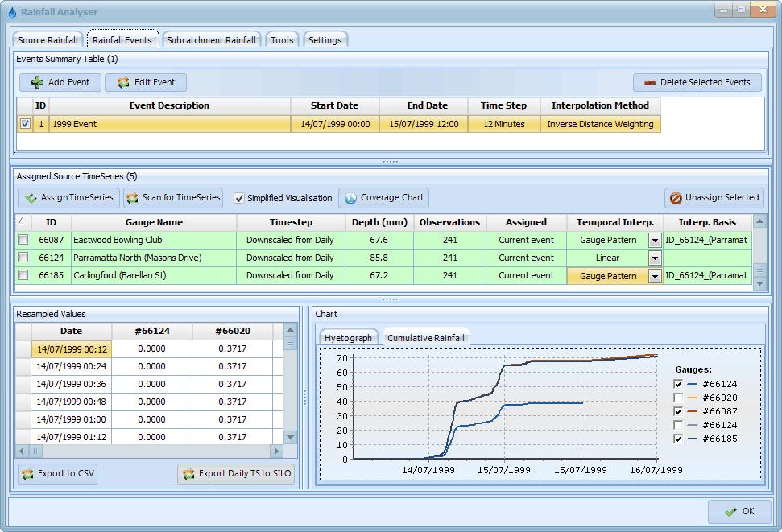Screen dimensions: 782x532
Task: Click the Export to CSV icon
Action: coord(28,474)
